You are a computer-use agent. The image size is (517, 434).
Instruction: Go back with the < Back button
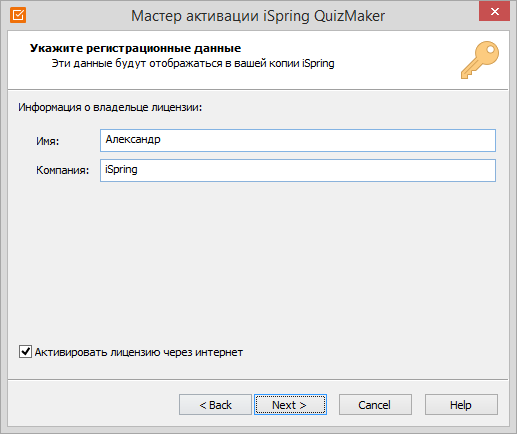click(215, 405)
